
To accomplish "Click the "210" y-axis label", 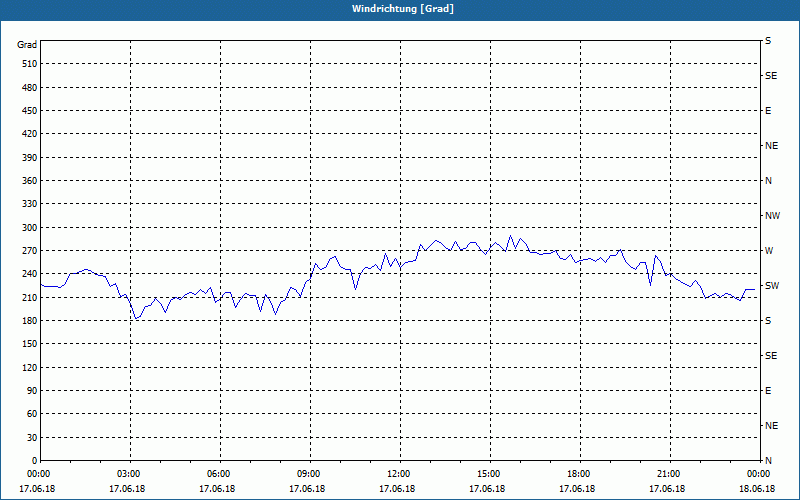I will tap(29, 297).
